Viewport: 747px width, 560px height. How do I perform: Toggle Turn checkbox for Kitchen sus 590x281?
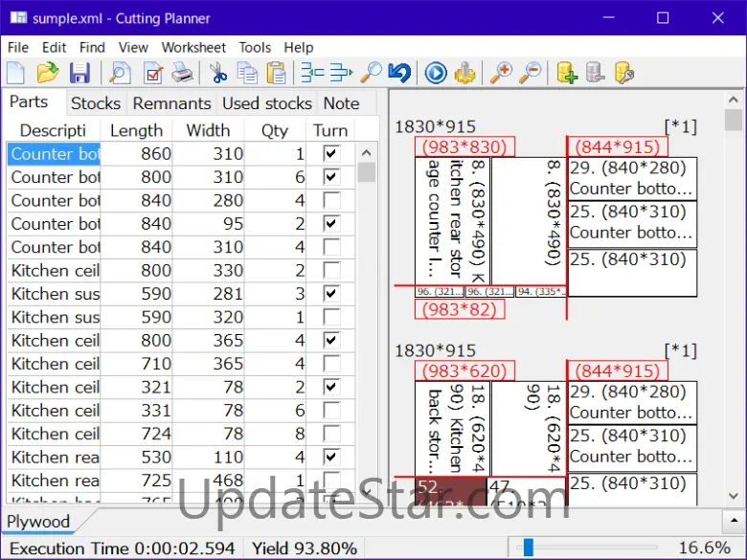[x=331, y=294]
